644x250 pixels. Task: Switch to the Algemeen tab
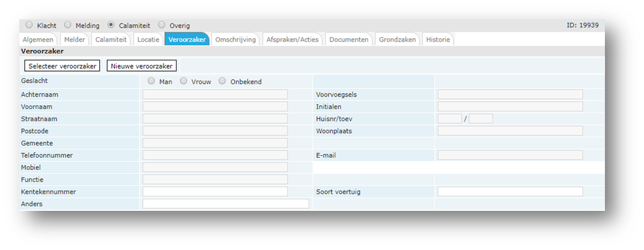point(38,40)
